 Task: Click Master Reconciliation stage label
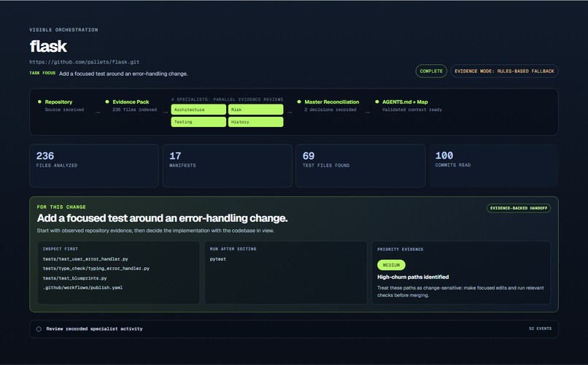point(332,102)
